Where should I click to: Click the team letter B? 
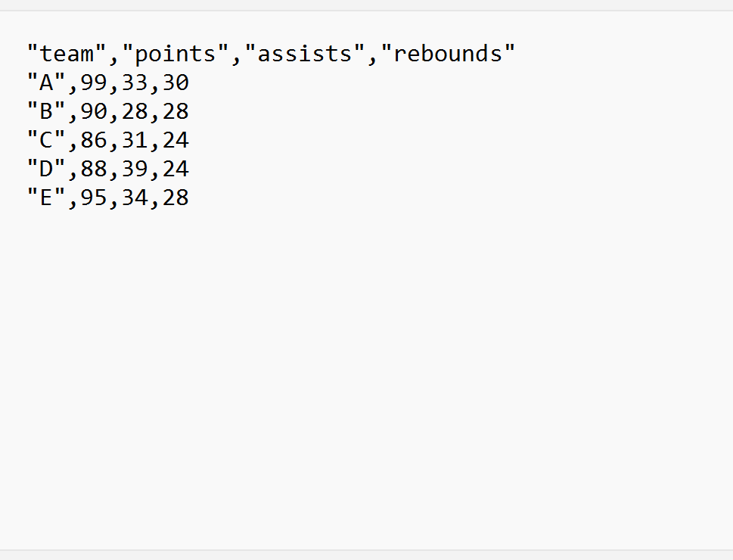(x=46, y=111)
